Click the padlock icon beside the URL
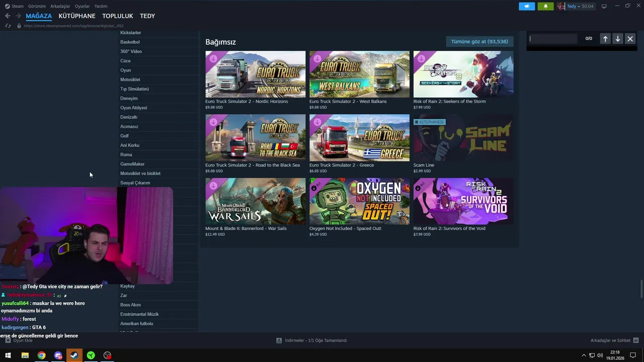Screen dimensions: 644x362 point(19,26)
